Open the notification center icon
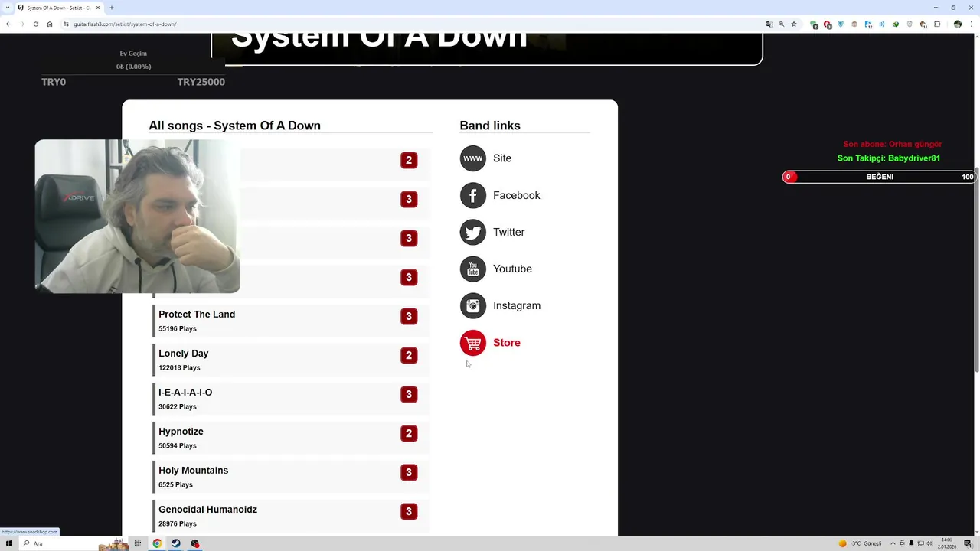Image resolution: width=980 pixels, height=551 pixels. (969, 543)
